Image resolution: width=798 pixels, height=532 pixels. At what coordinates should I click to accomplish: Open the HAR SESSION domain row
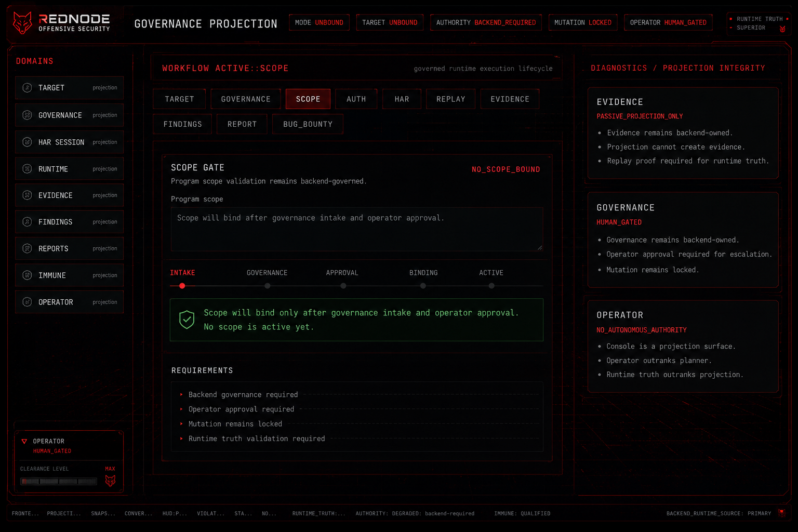(69, 142)
